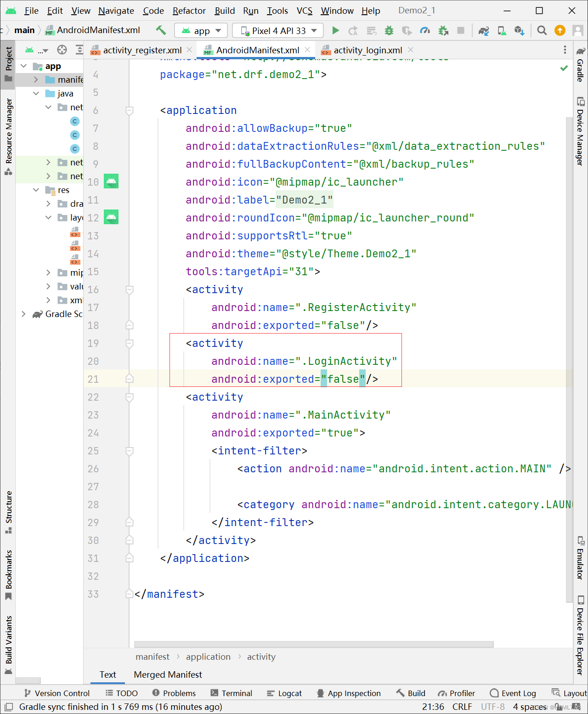Switch to Merged Manifest tab
The height and width of the screenshot is (714, 588).
(x=168, y=674)
